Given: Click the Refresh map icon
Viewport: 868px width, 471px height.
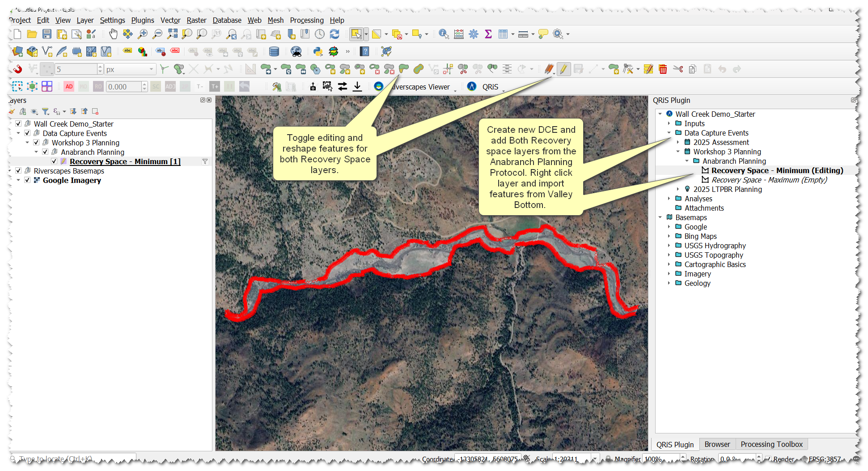Looking at the screenshot, I should [x=334, y=34].
